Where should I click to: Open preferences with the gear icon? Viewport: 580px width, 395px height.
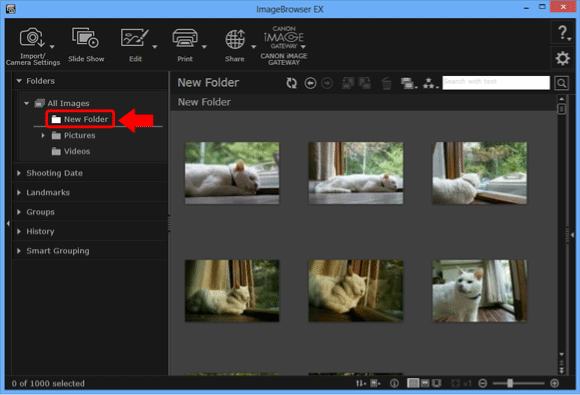tap(562, 58)
